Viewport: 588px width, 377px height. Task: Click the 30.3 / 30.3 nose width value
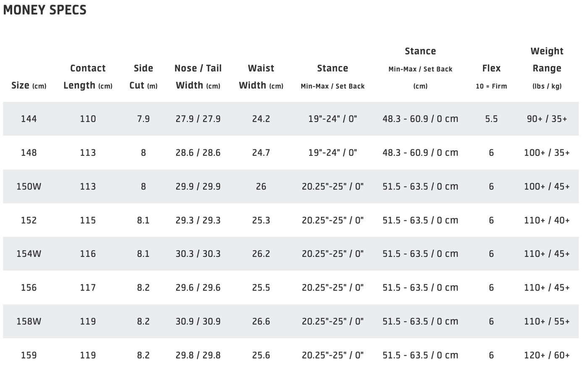point(198,254)
